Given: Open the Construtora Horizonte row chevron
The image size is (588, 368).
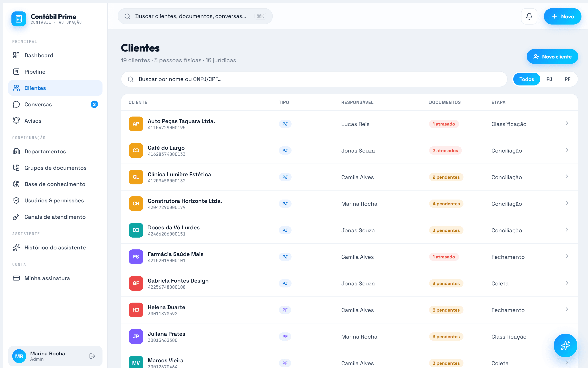Looking at the screenshot, I should pyautogui.click(x=567, y=203).
